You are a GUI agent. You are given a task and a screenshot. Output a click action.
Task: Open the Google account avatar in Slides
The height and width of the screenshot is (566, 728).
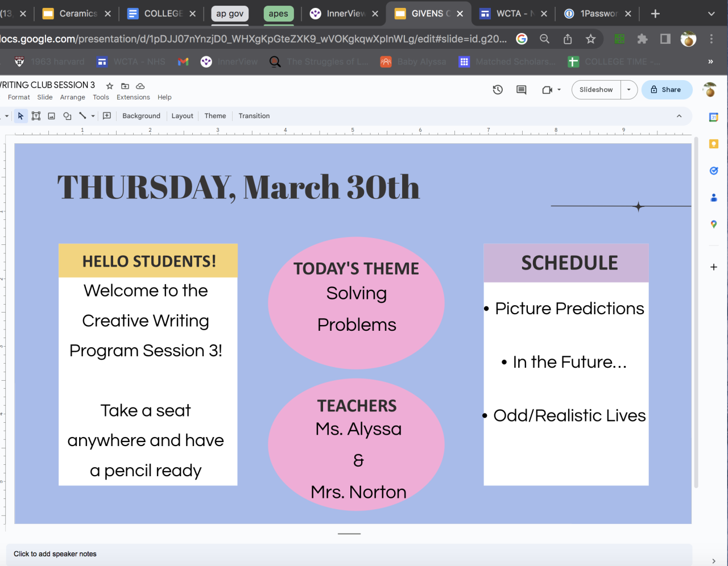tap(710, 90)
